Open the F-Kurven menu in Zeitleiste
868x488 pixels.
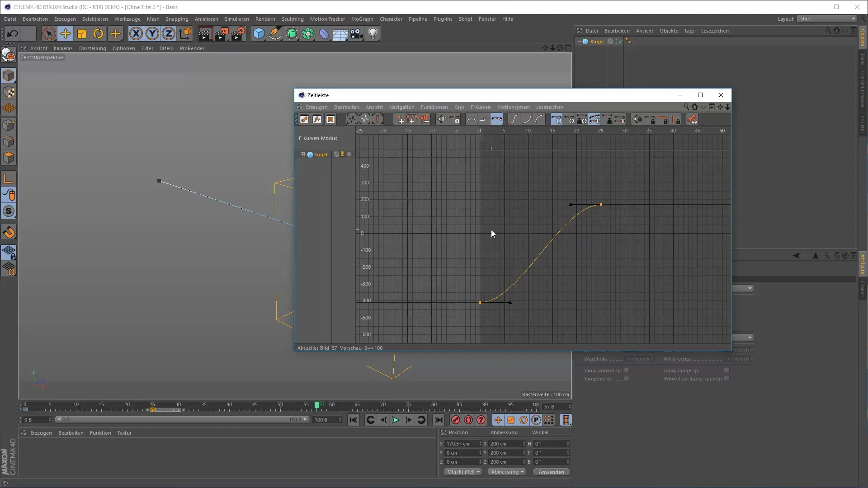[x=481, y=107]
